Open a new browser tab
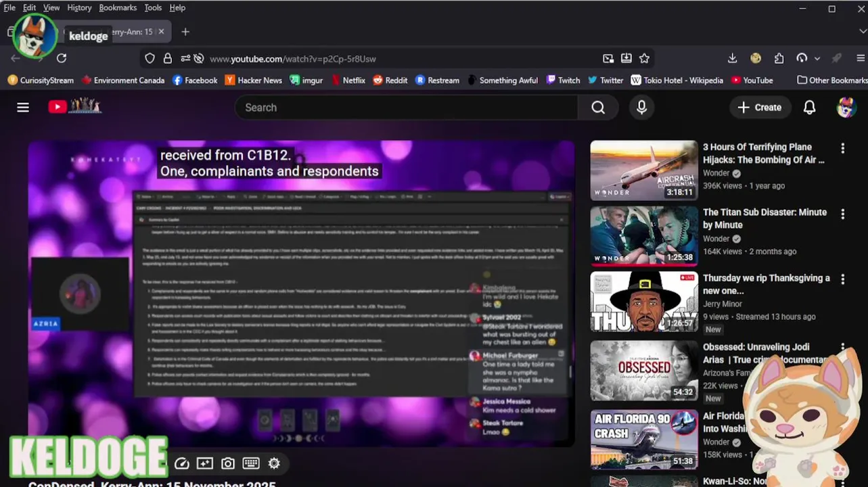Screen dimensions: 868x487 click(x=185, y=32)
